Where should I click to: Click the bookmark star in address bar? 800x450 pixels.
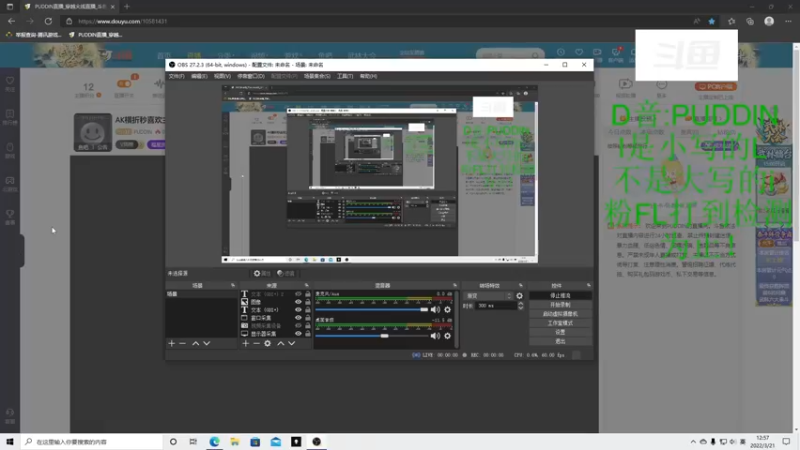pyautogui.click(x=712, y=21)
